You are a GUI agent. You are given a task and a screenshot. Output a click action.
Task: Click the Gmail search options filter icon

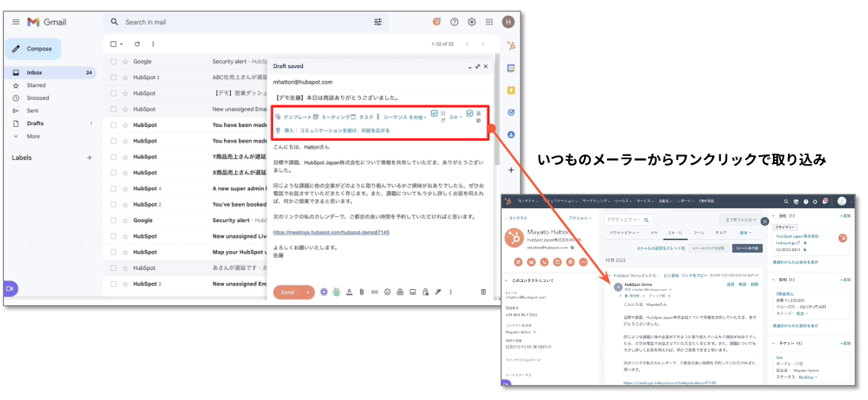[x=378, y=22]
